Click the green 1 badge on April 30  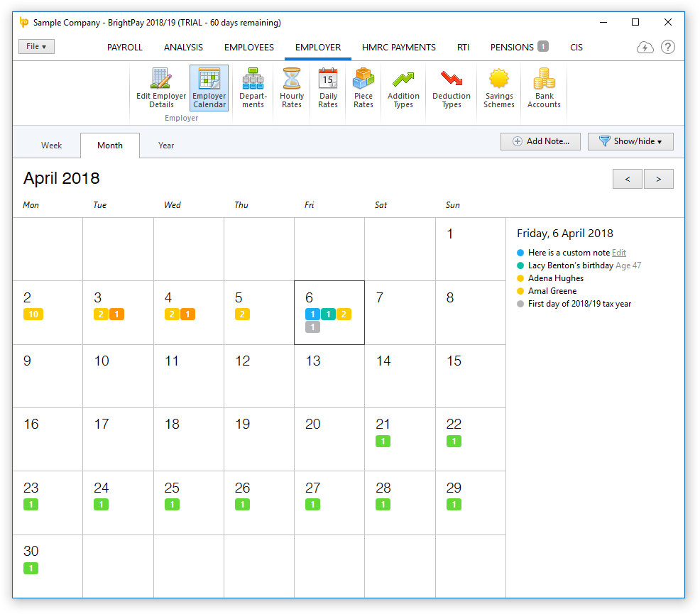point(31,568)
